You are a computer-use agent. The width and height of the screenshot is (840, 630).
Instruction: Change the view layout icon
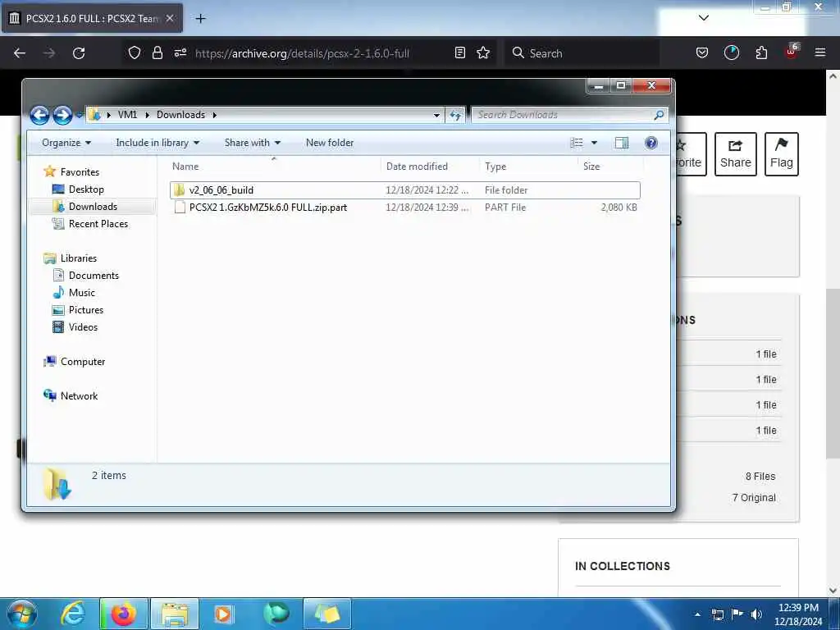pyautogui.click(x=577, y=143)
